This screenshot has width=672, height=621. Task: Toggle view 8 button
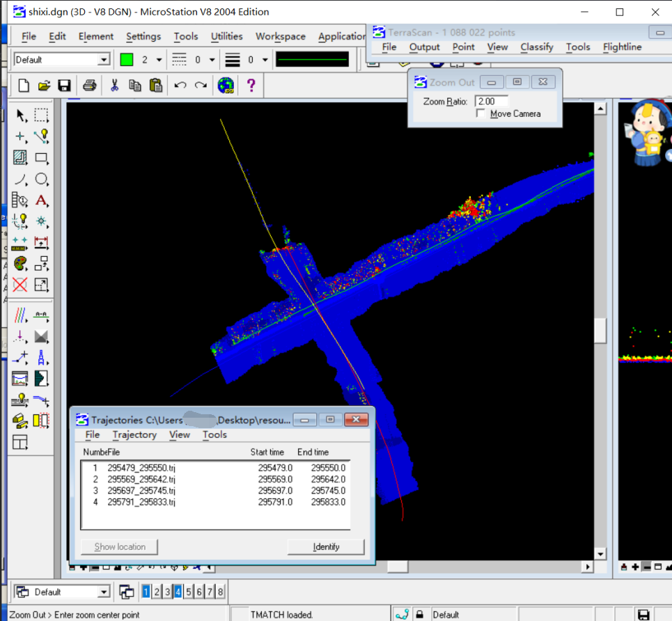[x=220, y=592]
